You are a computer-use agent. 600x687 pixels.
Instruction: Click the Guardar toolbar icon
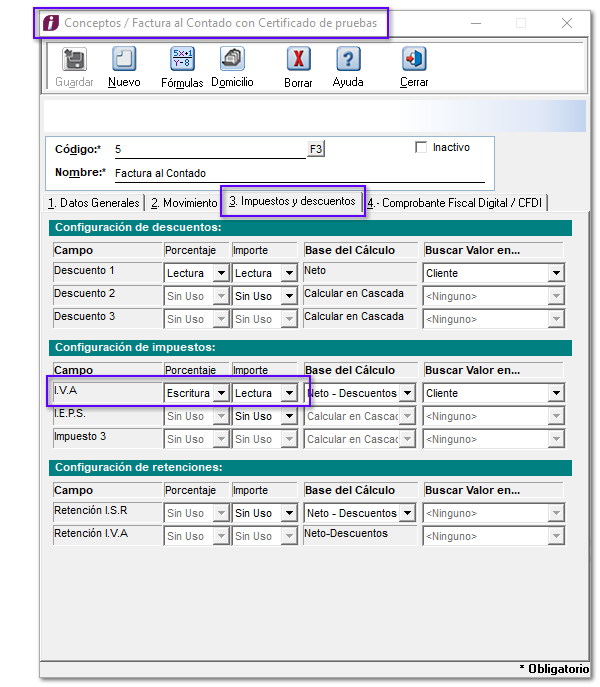click(x=73, y=61)
